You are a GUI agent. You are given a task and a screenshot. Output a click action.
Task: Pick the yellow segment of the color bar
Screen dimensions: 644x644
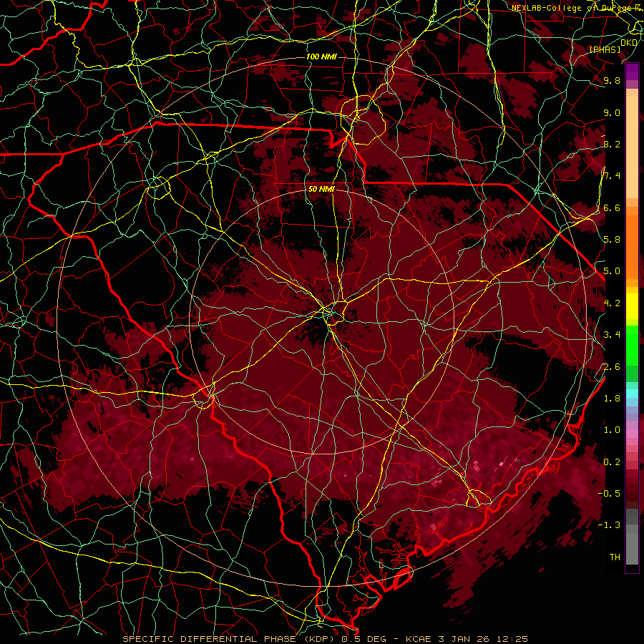632,306
